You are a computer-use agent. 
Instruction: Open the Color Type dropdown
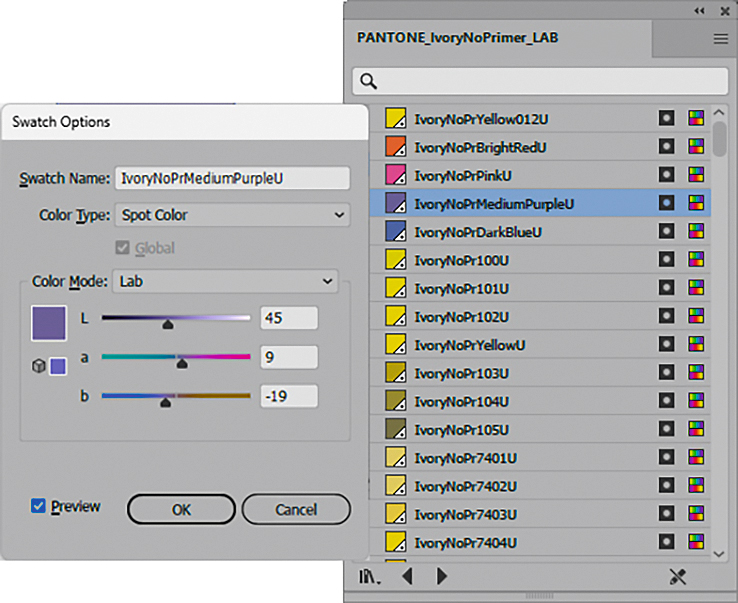point(233,215)
